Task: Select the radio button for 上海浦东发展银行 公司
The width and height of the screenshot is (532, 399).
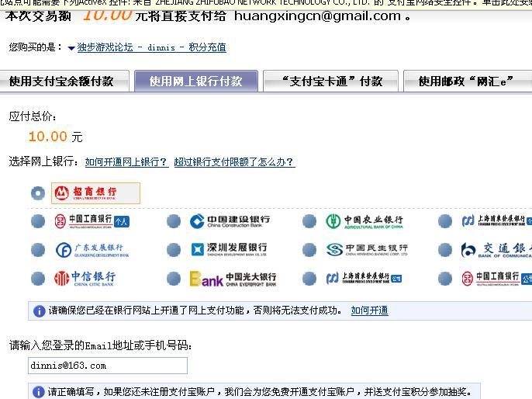Action: click(309, 279)
